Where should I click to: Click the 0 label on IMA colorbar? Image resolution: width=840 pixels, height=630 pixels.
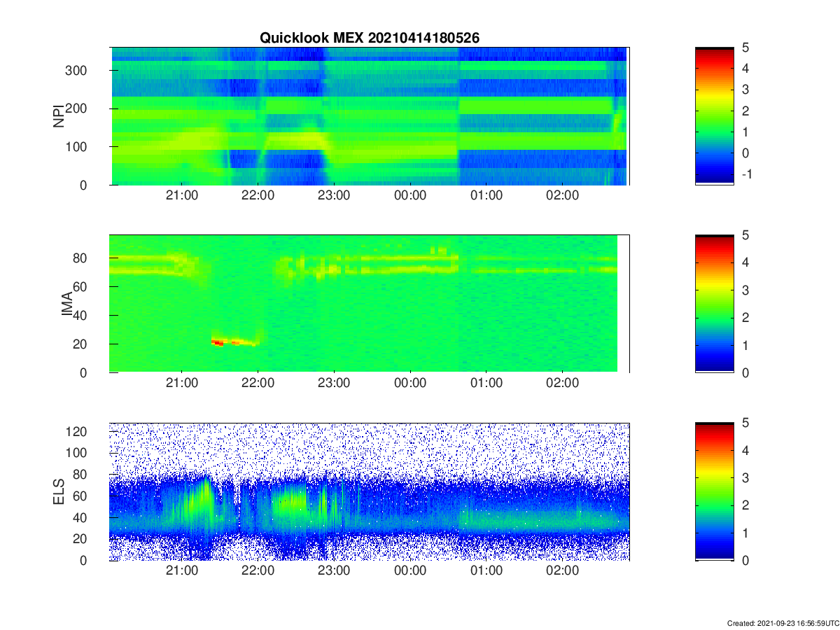(746, 372)
